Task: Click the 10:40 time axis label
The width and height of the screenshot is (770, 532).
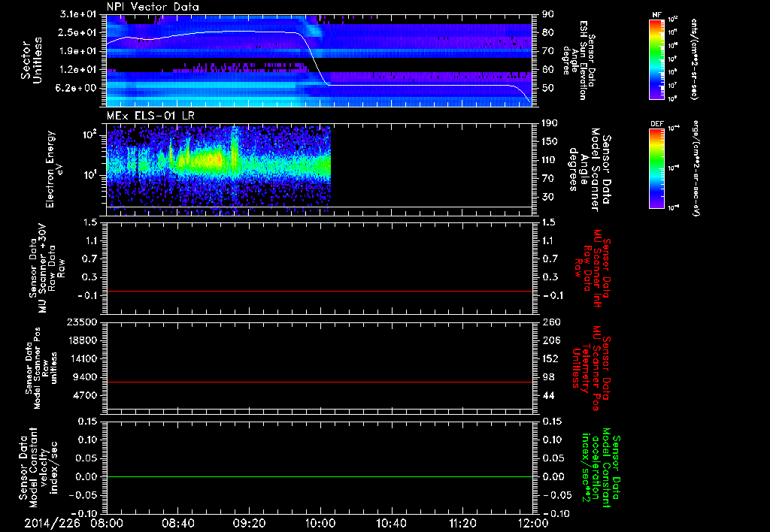Action: tap(391, 523)
